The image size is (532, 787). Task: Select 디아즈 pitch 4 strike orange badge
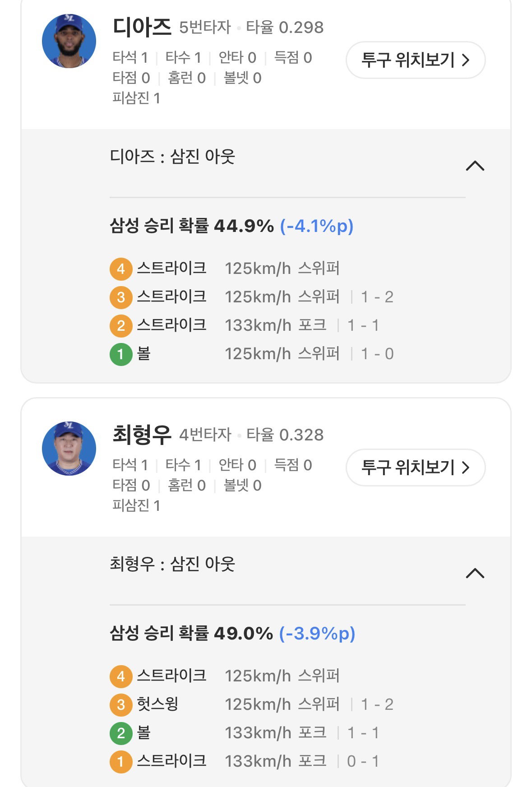tap(121, 269)
